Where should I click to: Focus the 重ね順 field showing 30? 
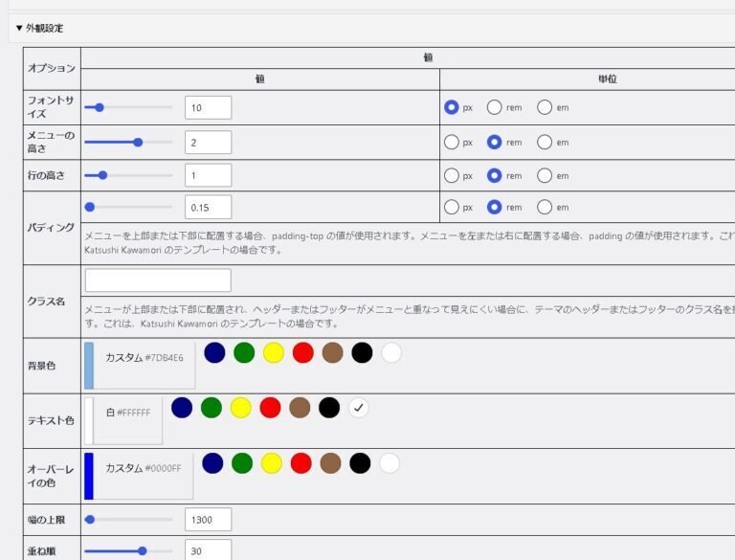(208, 550)
